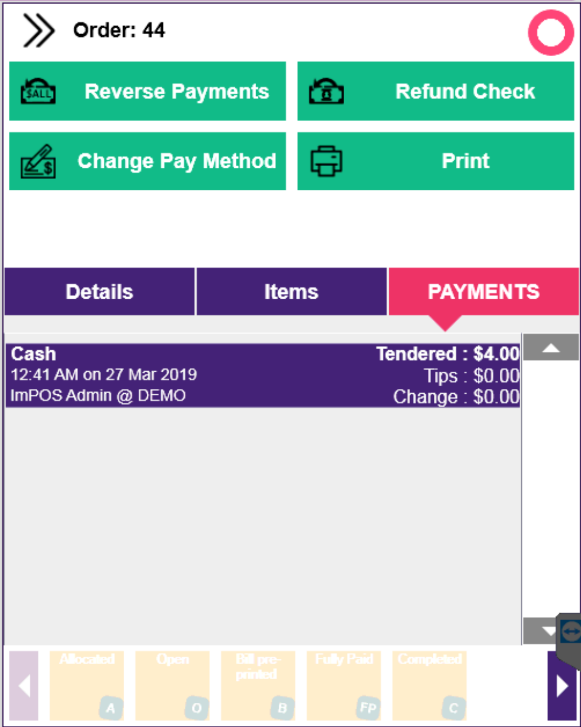Show previous status filters with left arrow

pyautogui.click(x=24, y=685)
